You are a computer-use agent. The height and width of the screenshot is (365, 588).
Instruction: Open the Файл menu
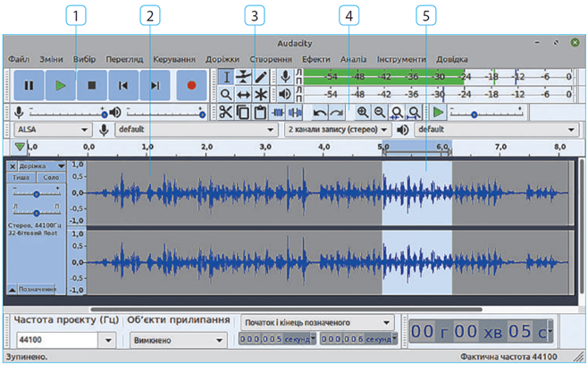(19, 59)
